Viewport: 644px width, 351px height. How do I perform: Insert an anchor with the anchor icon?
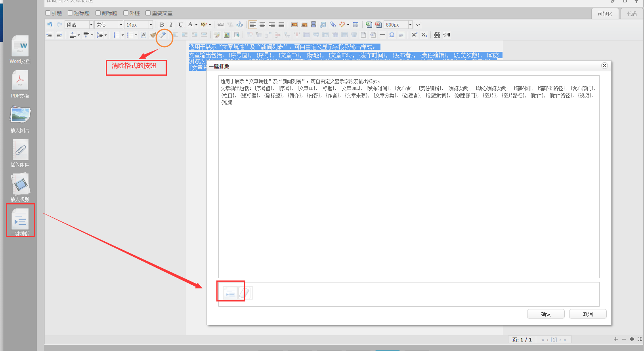click(x=240, y=25)
